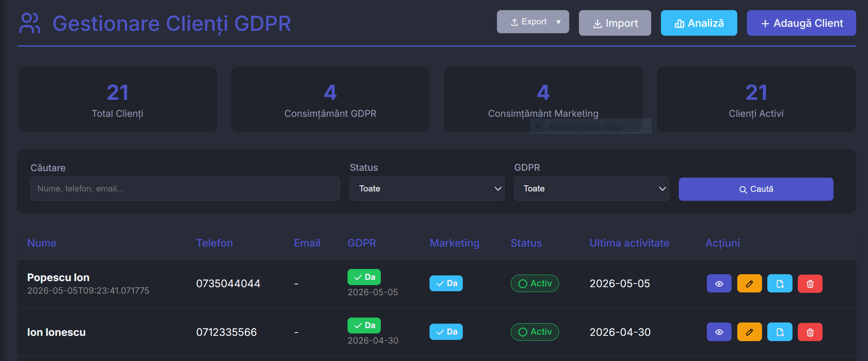View details for Popescu Ion (eye icon)
The image size is (868, 361).
pyautogui.click(x=719, y=284)
